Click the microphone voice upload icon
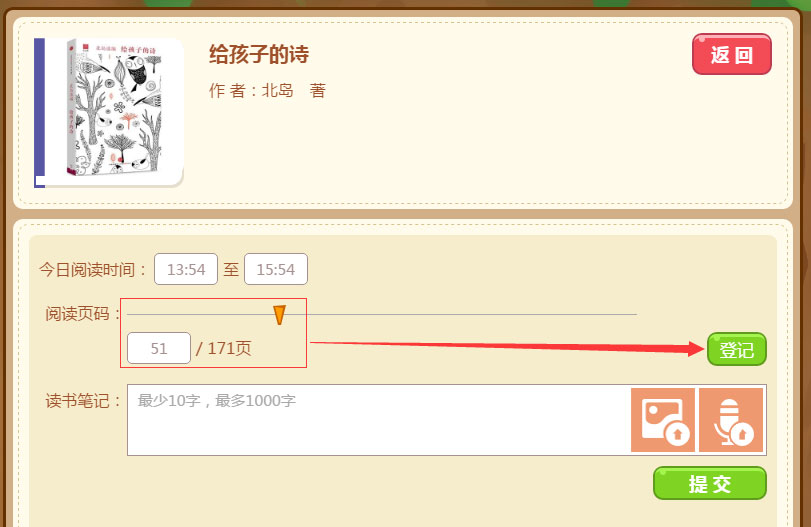 pyautogui.click(x=731, y=420)
